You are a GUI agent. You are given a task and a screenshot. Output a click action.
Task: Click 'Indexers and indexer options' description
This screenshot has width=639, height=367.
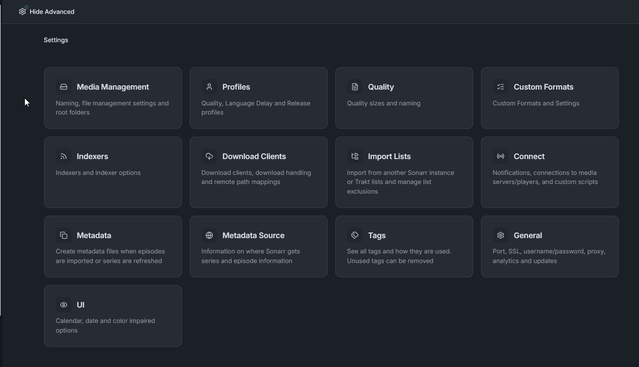[x=98, y=173]
